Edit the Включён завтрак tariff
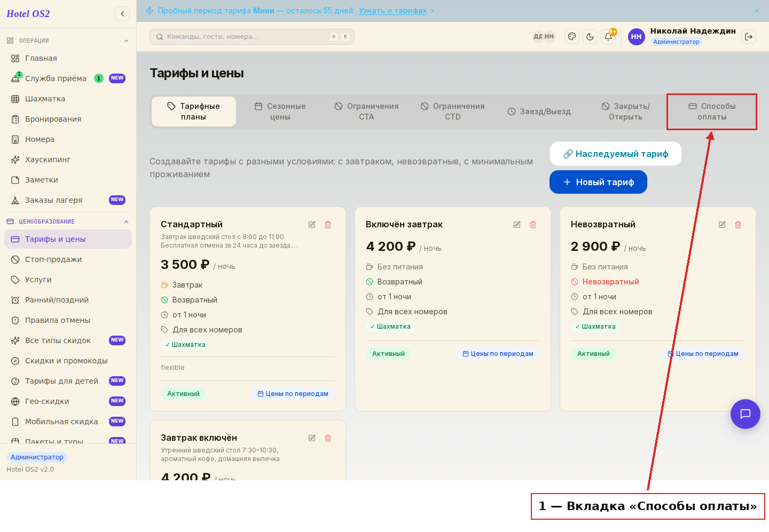This screenshot has width=769, height=532. pyautogui.click(x=517, y=225)
